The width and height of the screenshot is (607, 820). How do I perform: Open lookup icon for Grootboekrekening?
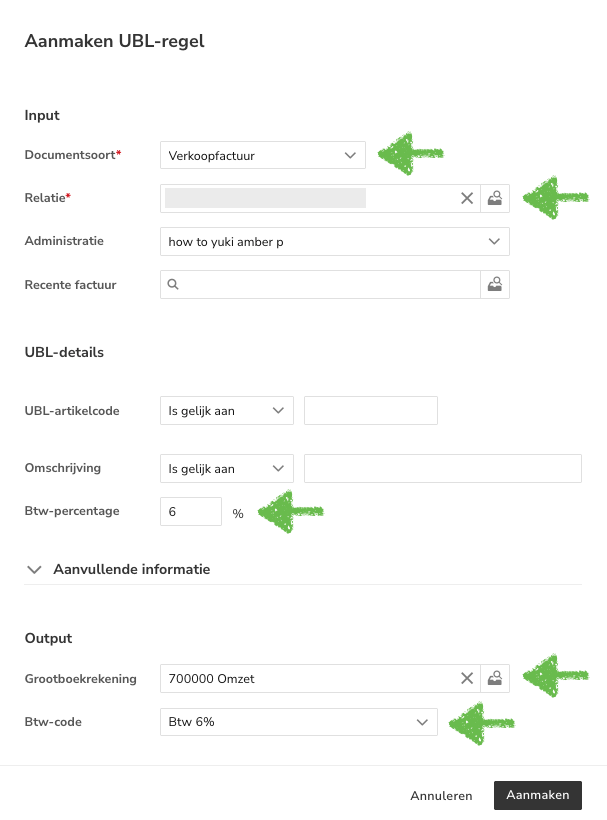(x=495, y=678)
